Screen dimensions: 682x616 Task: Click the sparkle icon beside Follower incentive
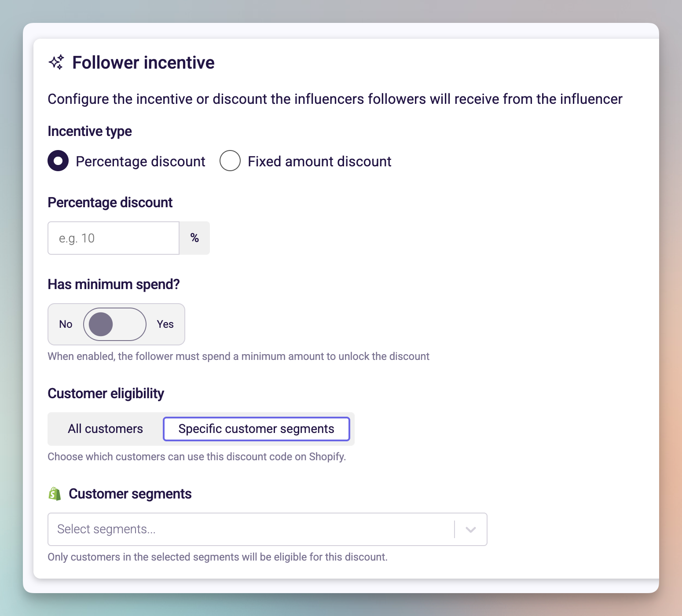click(56, 62)
